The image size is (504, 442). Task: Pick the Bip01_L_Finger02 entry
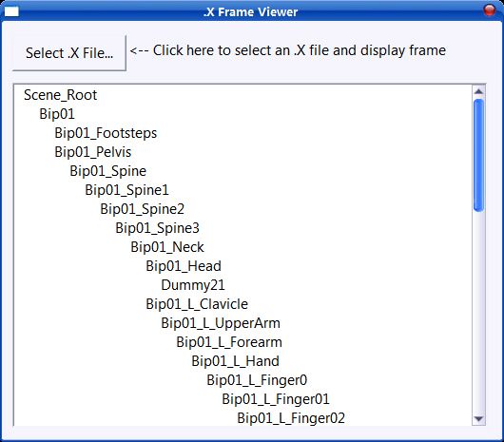291,418
